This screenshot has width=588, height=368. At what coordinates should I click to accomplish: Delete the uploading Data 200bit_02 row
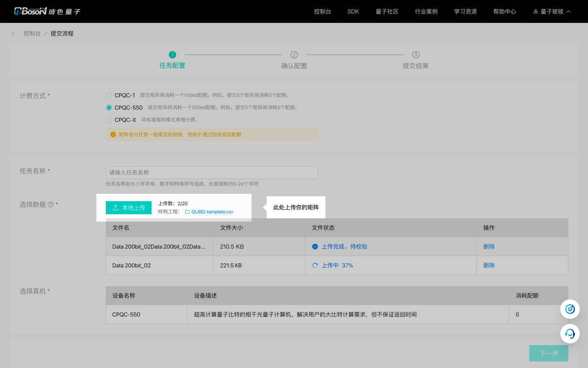(489, 265)
